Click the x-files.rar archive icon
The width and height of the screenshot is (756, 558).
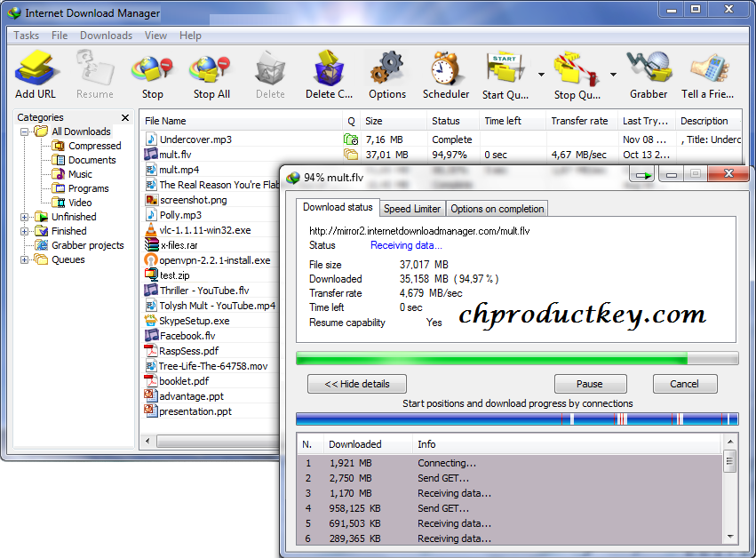click(x=151, y=245)
